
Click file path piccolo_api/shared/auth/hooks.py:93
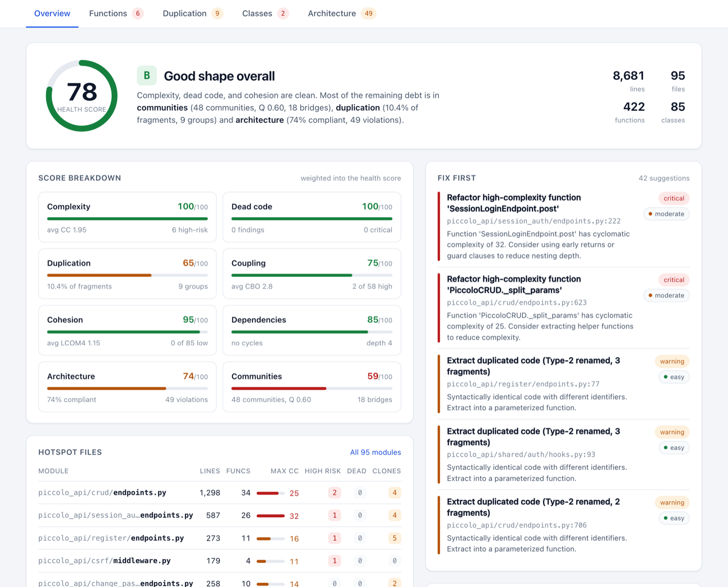coord(521,455)
